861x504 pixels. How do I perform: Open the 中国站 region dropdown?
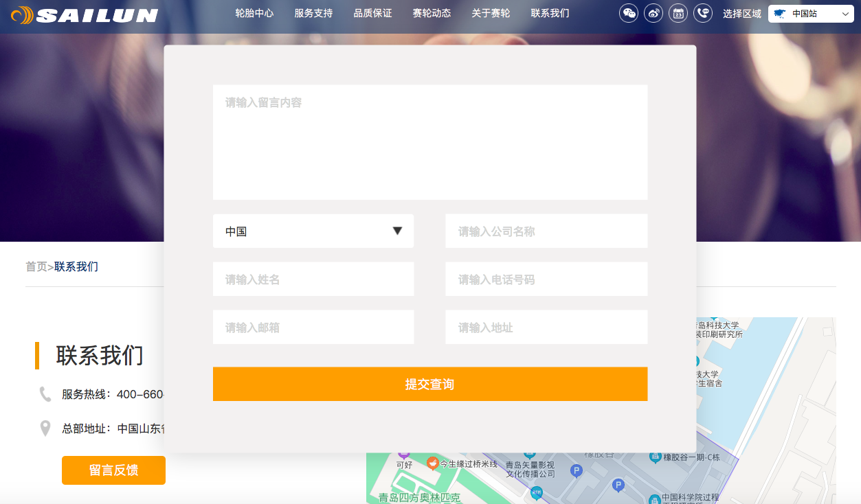pyautogui.click(x=811, y=14)
